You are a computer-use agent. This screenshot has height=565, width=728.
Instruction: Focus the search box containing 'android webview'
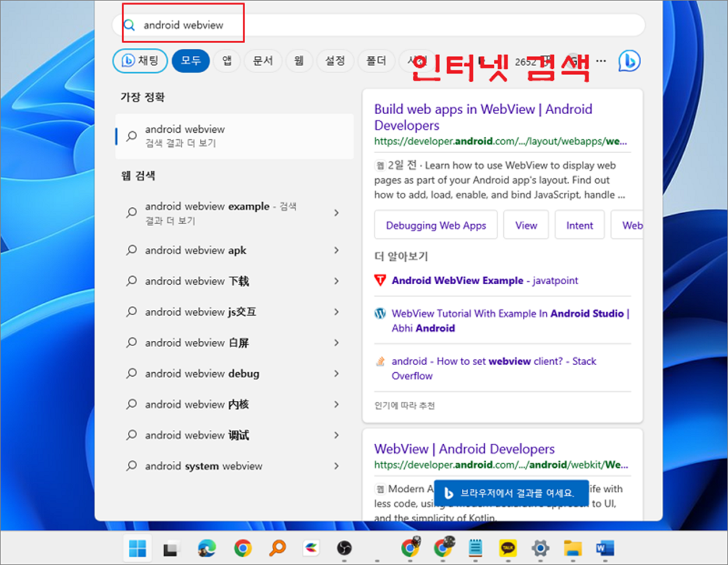(379, 25)
